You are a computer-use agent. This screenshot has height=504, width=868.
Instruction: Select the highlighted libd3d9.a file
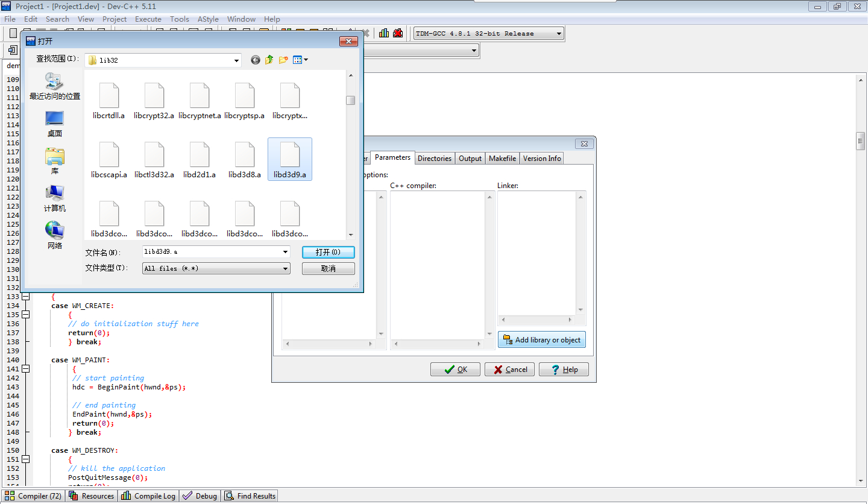point(290,160)
